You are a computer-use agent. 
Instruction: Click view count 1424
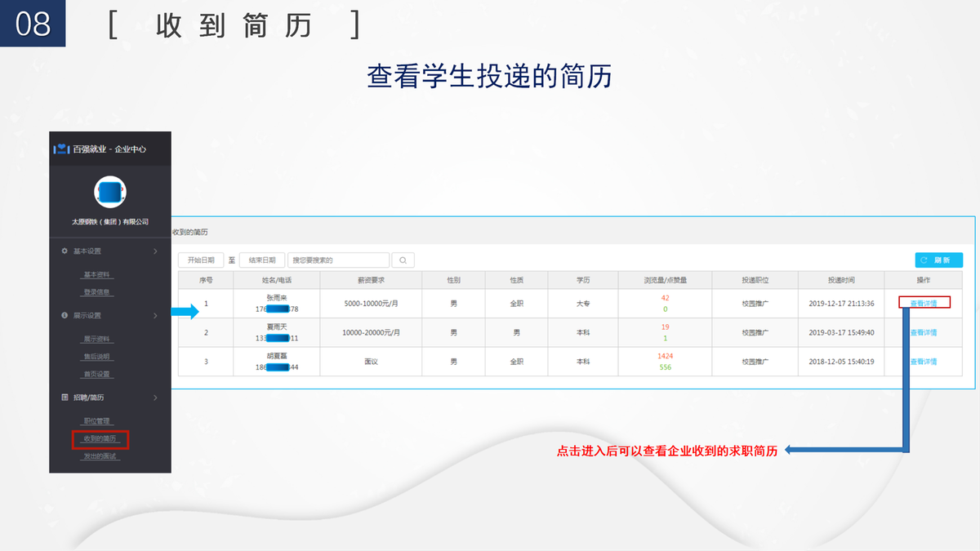pos(665,357)
